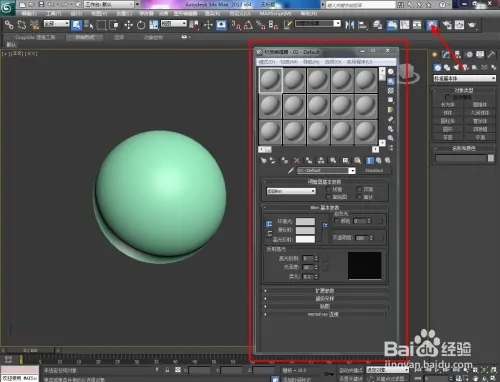
Task: Open the Schematic View icon
Action: point(417,25)
